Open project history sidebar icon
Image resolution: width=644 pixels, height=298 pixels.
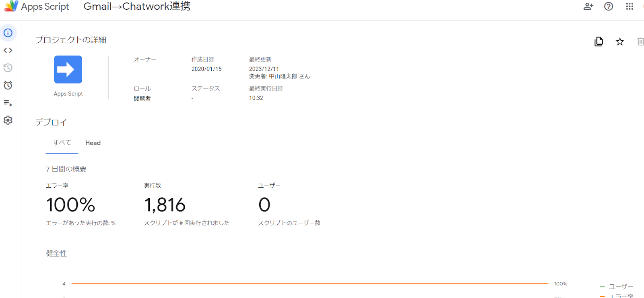coord(8,68)
